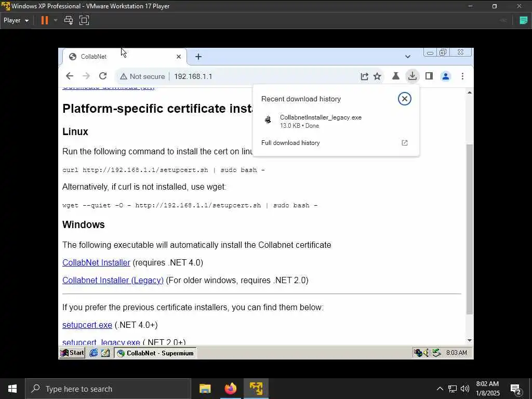532x399 pixels.
Task: Click the Type here to search box
Action: (x=108, y=389)
